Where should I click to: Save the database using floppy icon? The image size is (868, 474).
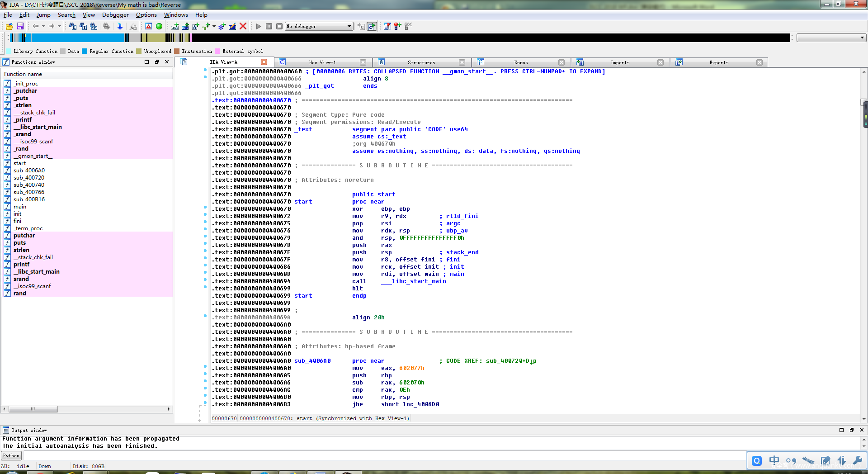pyautogui.click(x=20, y=26)
